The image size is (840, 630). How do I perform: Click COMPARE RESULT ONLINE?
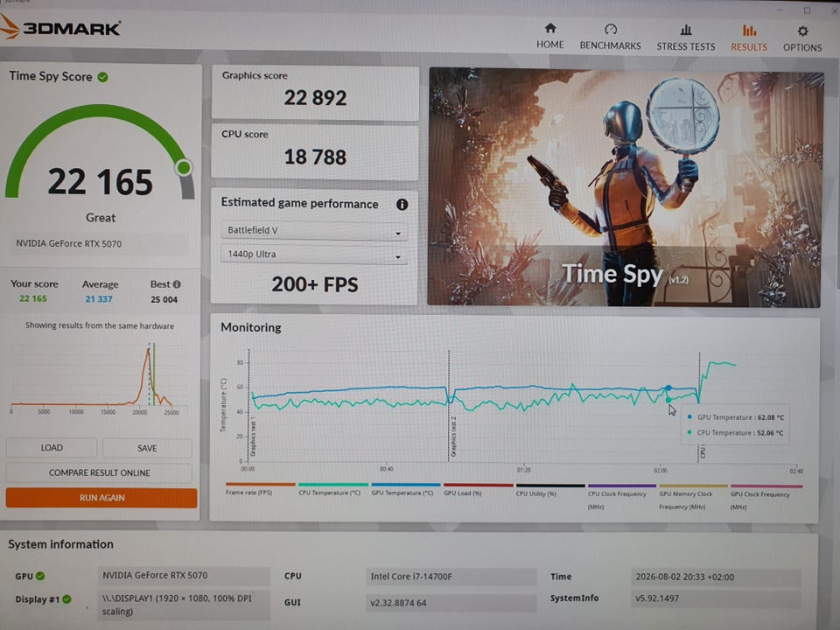(99, 472)
